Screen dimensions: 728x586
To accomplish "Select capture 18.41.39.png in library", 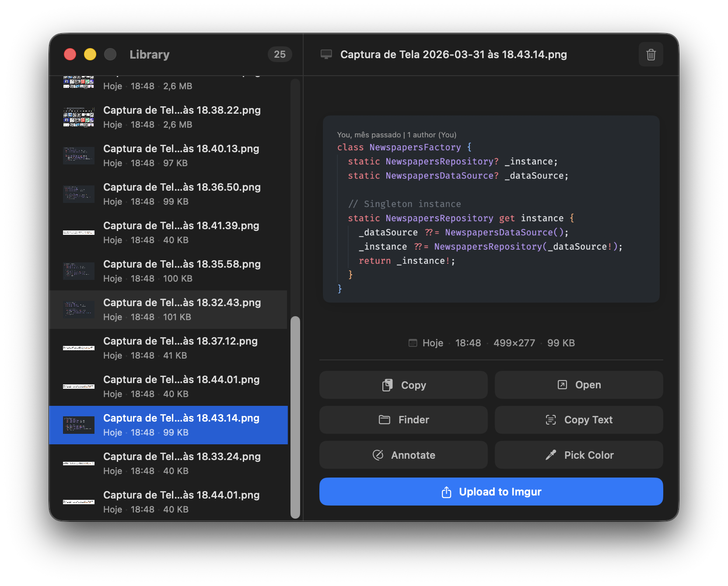I will [168, 233].
